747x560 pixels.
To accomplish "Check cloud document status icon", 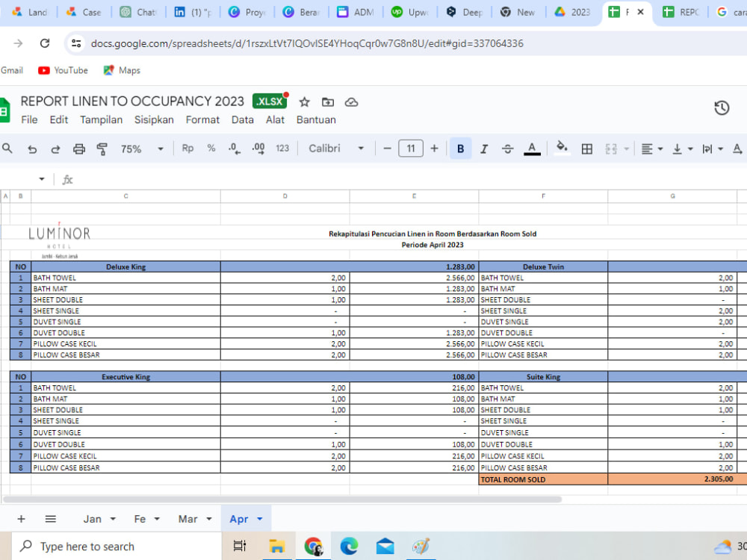I will pos(351,102).
